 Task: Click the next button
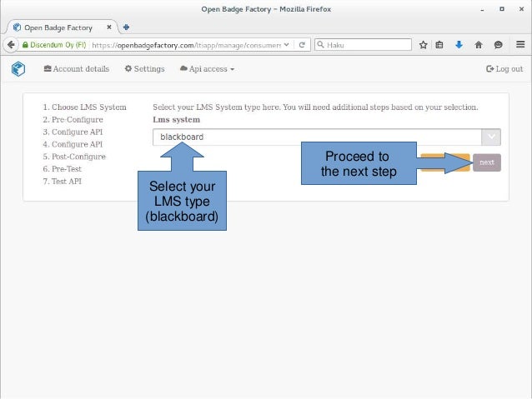pos(487,162)
